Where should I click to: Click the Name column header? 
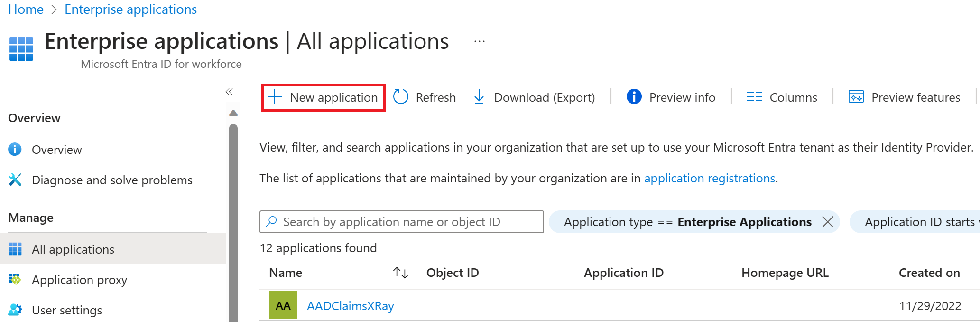coord(286,273)
